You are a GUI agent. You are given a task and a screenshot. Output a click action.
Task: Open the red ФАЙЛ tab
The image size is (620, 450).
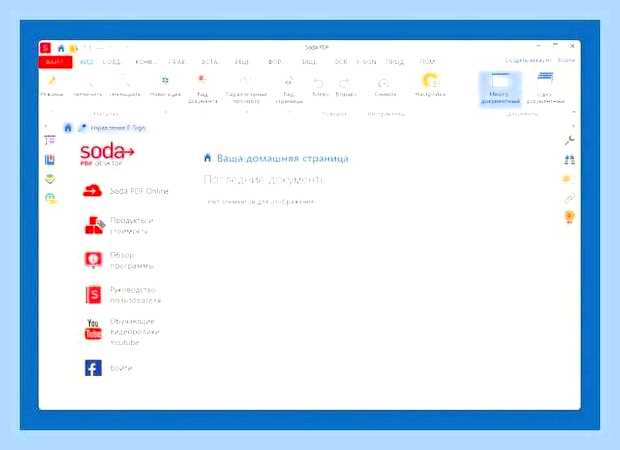pos(55,62)
